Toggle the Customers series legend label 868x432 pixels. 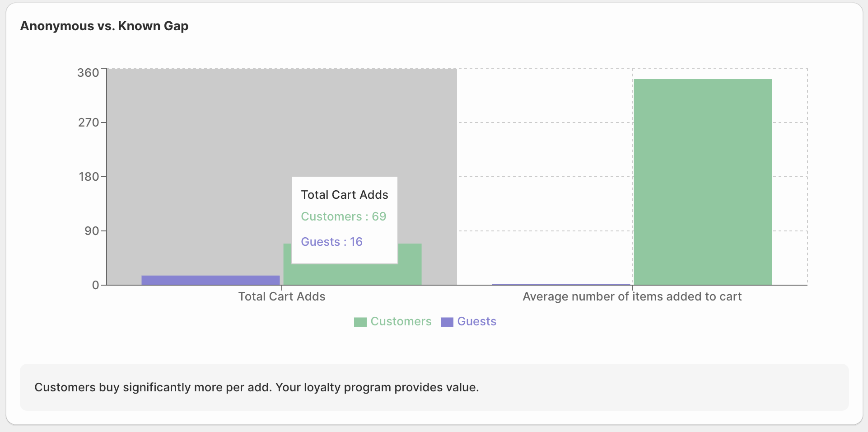(401, 321)
